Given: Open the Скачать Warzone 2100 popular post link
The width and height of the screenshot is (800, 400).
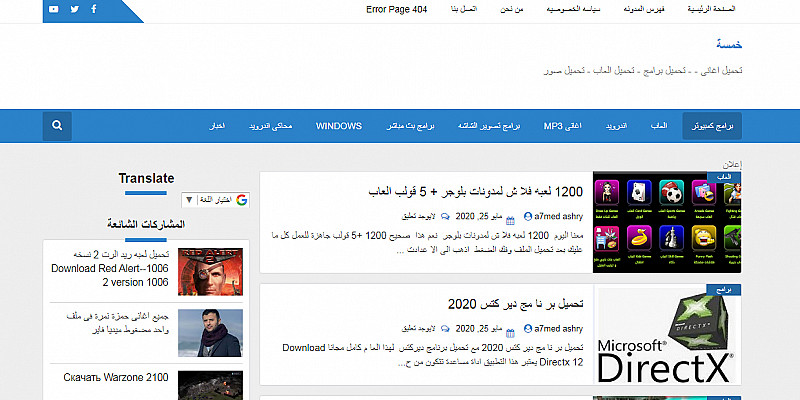Looking at the screenshot, I should click(116, 378).
